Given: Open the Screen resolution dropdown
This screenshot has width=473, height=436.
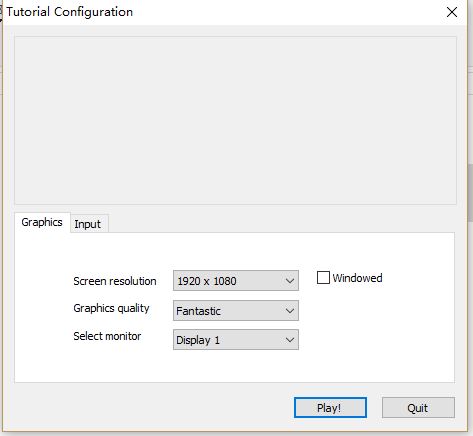Looking at the screenshot, I should point(236,281).
